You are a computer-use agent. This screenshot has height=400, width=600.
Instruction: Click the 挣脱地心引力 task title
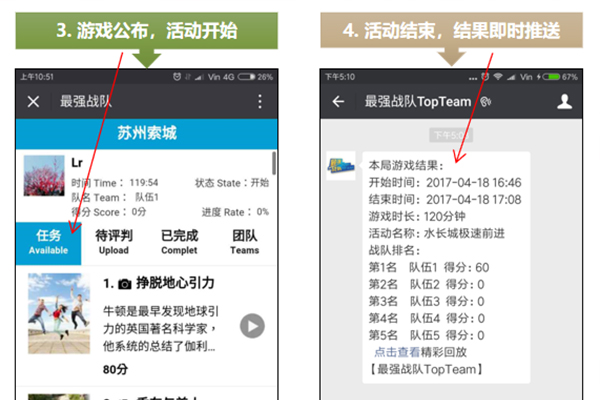tap(175, 283)
